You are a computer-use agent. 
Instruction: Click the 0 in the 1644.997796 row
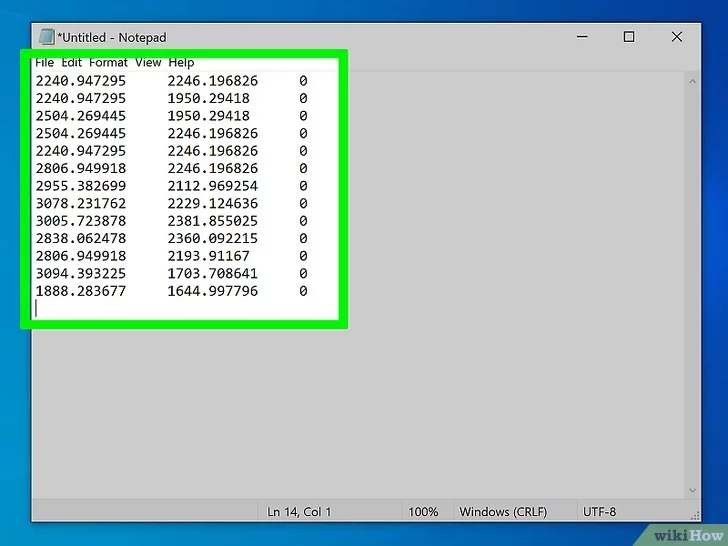[x=303, y=291]
